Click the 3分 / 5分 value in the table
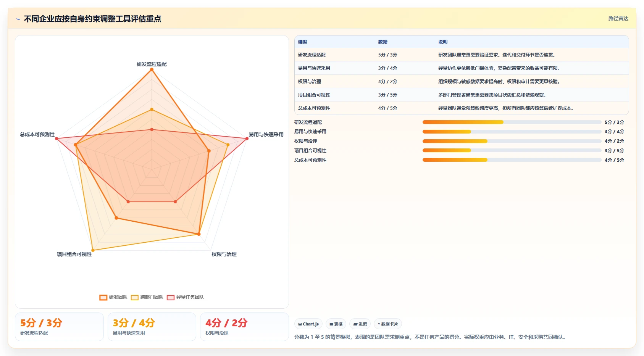This screenshot has width=644, height=356. [388, 95]
